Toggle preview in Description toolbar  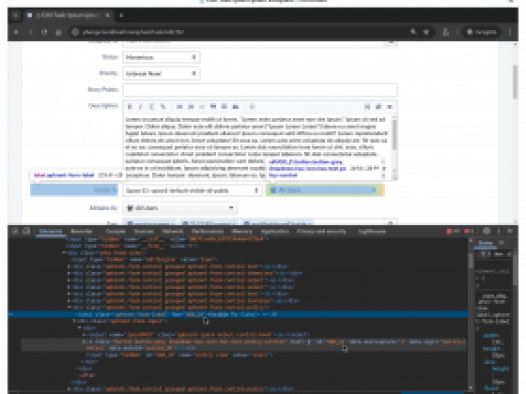point(389,107)
